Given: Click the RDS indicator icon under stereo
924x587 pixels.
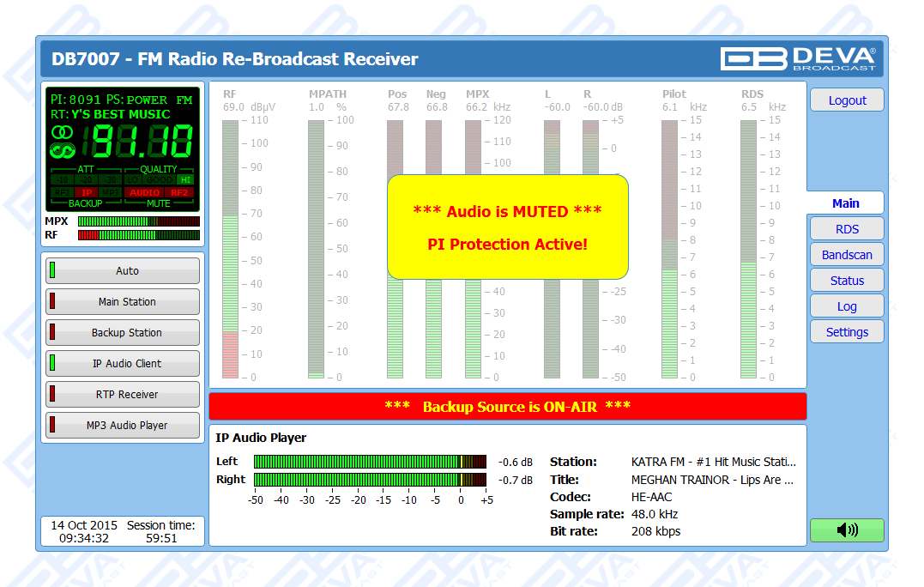Looking at the screenshot, I should 63,151.
